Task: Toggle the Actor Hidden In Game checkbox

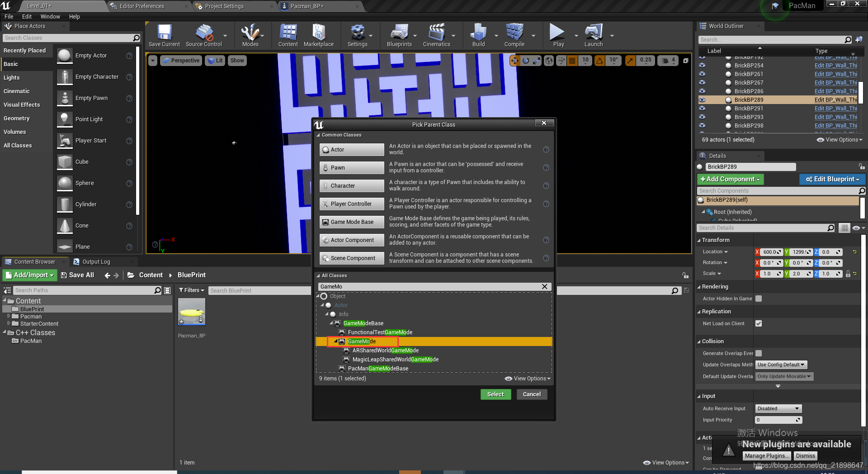Action: click(x=759, y=299)
